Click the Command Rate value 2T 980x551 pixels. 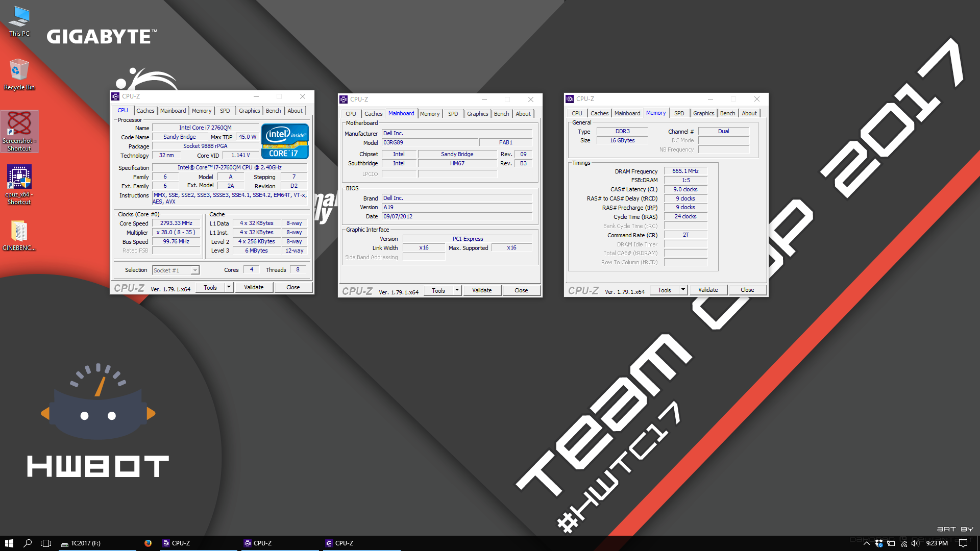(x=685, y=235)
